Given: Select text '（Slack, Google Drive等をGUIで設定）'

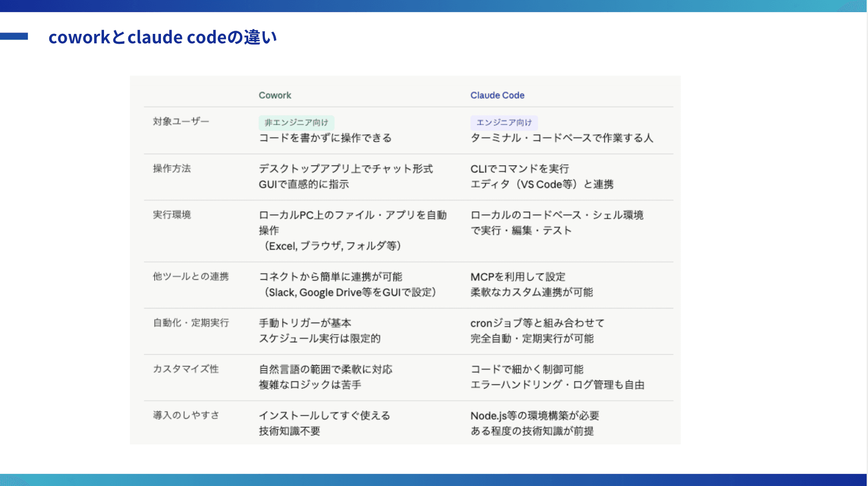Looking at the screenshot, I should tap(350, 292).
